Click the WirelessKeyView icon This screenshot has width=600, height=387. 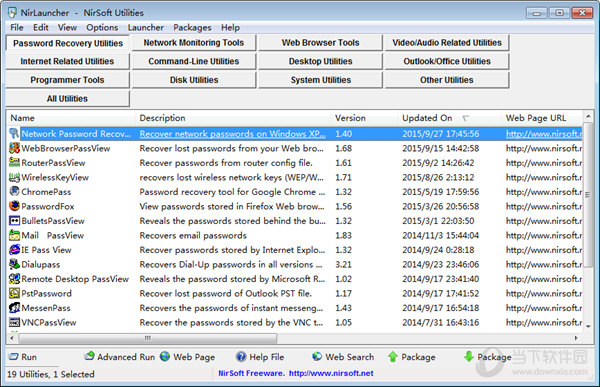pos(14,177)
